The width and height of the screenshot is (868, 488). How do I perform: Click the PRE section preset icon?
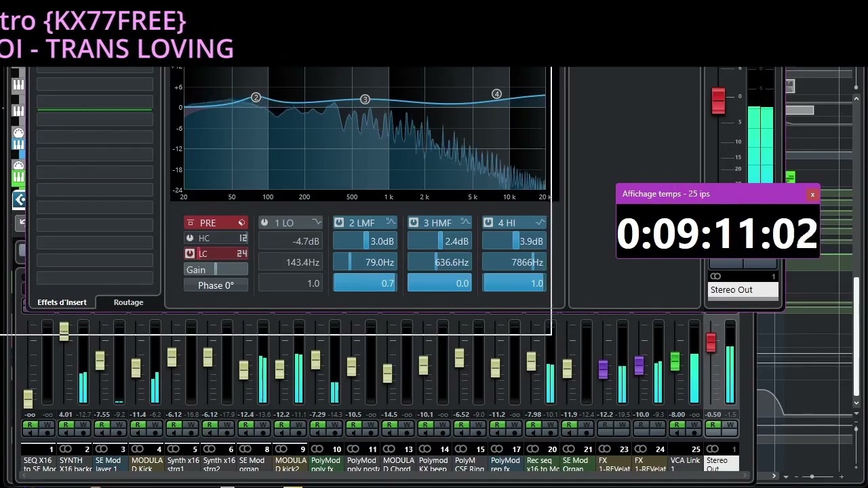point(241,223)
